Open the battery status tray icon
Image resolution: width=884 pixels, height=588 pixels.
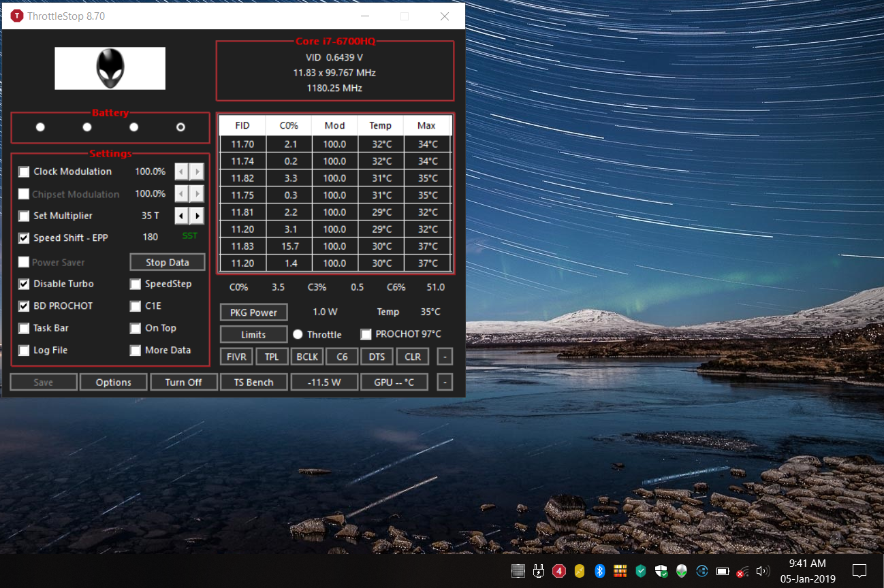click(x=723, y=570)
